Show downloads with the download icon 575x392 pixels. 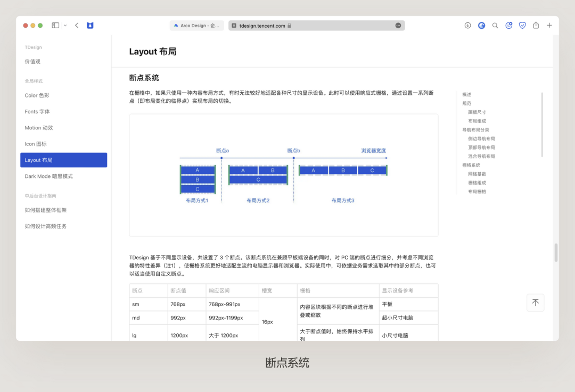point(467,26)
